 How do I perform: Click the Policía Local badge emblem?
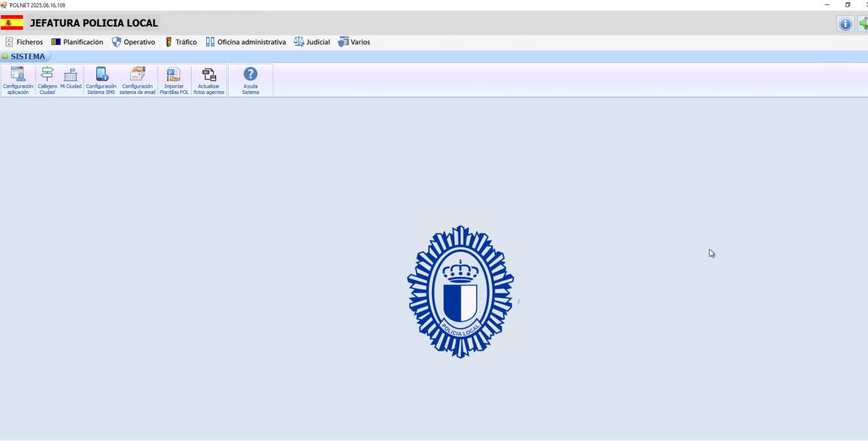tap(461, 292)
